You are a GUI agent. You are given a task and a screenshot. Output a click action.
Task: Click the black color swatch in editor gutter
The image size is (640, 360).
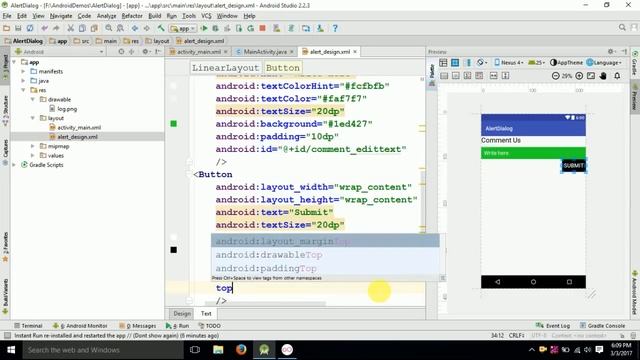173,250
